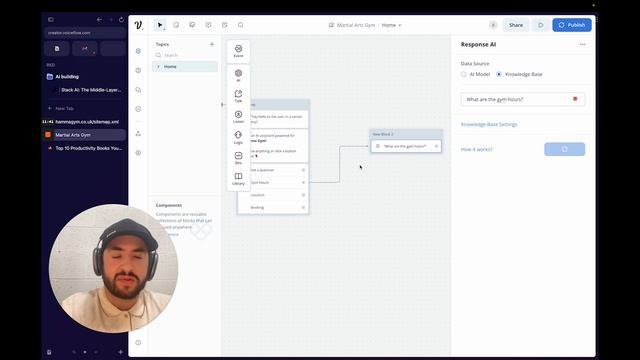Toggle the browser sidebar icon

[x=51, y=20]
